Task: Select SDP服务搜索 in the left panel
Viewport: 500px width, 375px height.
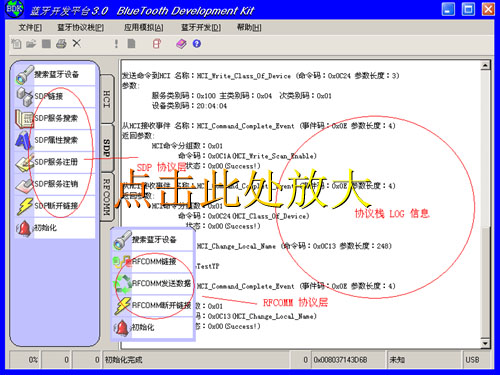Action: tap(55, 118)
